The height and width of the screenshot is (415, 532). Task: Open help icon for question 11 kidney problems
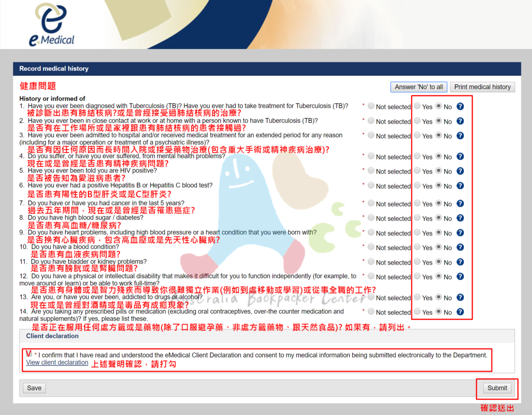click(x=460, y=262)
